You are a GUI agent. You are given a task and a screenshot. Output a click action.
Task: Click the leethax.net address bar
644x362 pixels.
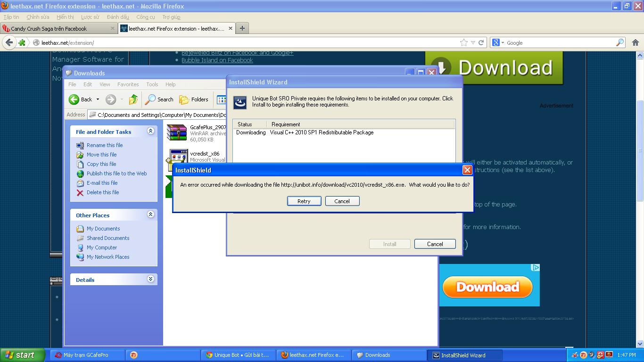point(245,42)
